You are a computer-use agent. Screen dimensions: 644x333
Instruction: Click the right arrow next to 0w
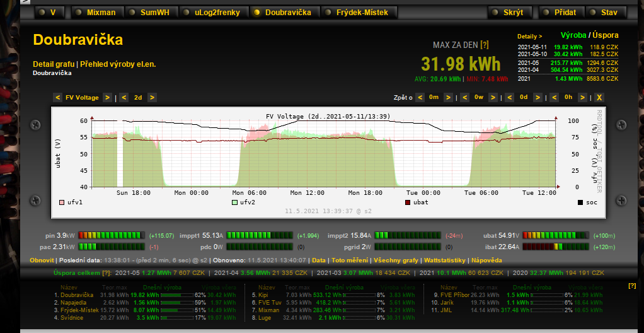(x=493, y=98)
